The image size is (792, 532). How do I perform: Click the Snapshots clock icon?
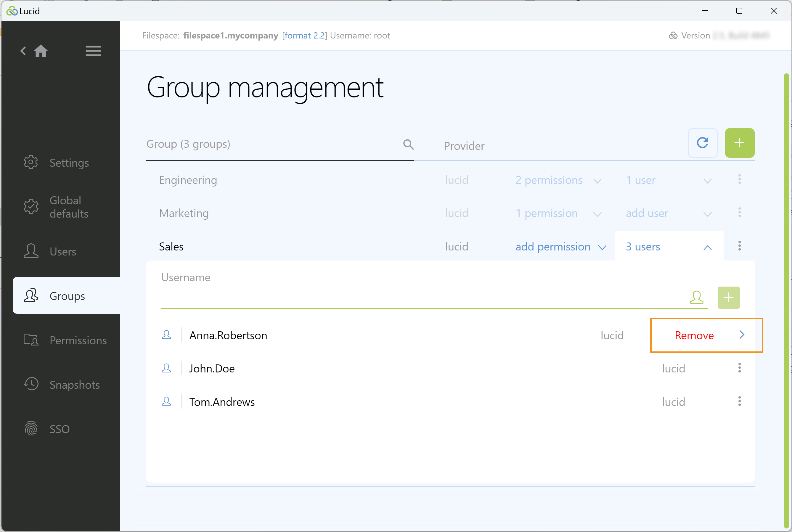(31, 384)
